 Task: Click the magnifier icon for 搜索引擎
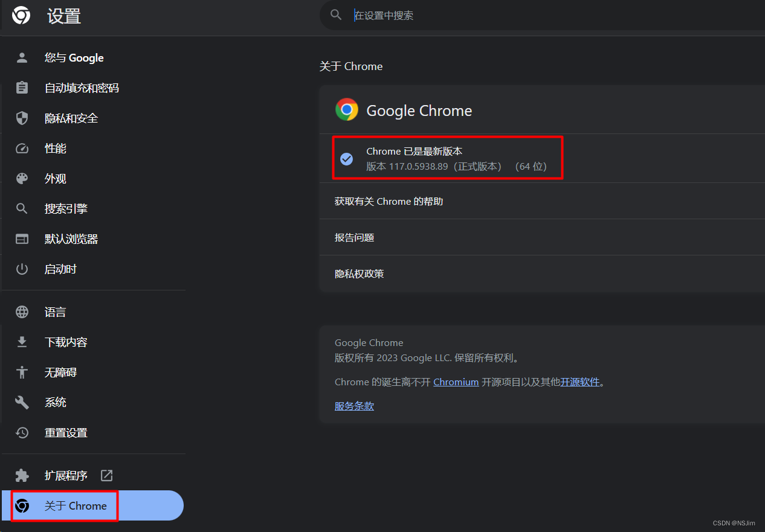point(22,209)
